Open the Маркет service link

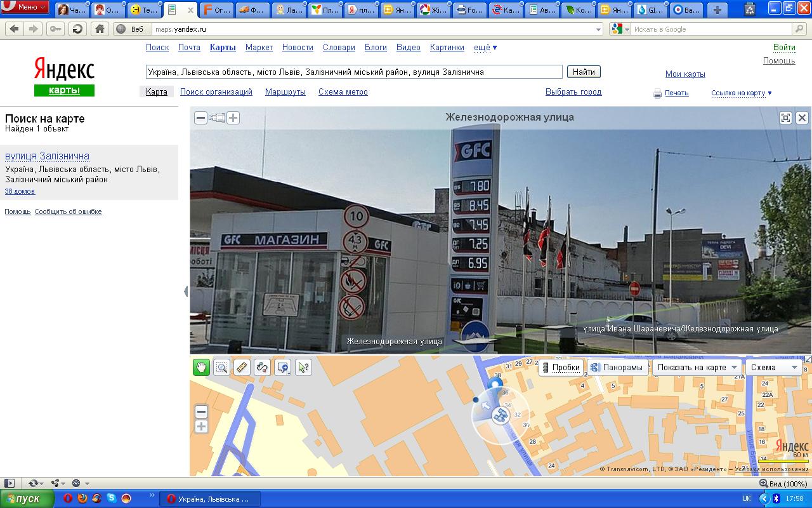[x=259, y=48]
